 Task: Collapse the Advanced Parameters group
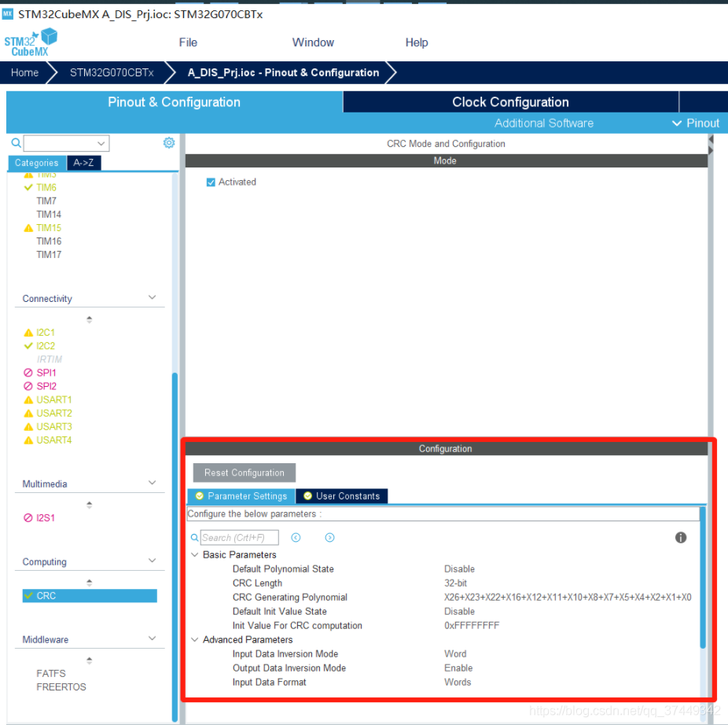point(194,639)
